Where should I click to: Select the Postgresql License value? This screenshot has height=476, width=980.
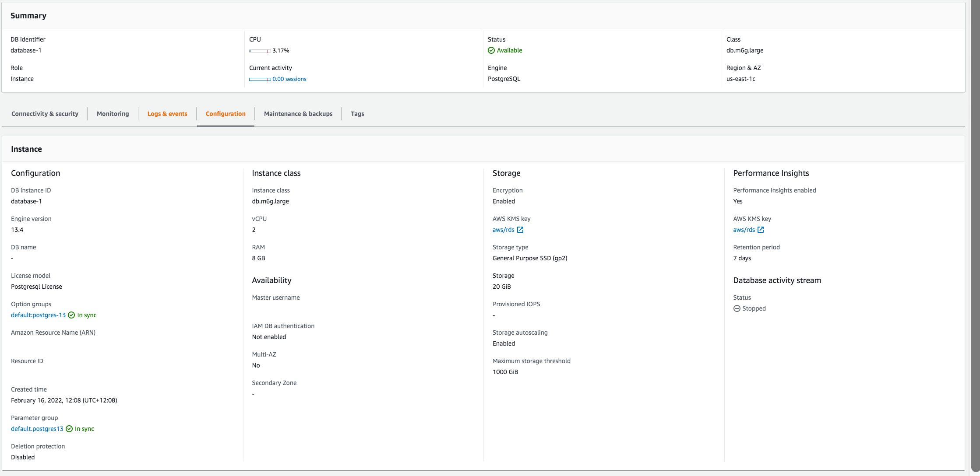click(36, 287)
